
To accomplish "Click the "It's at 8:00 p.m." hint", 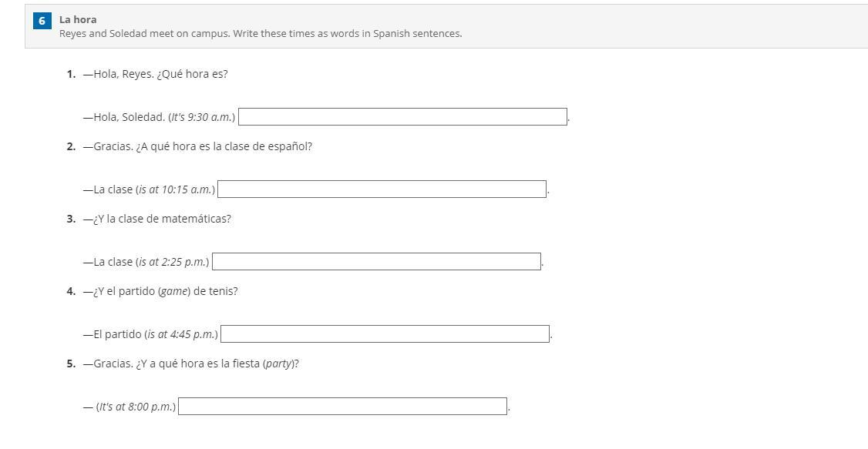I will tap(136, 407).
